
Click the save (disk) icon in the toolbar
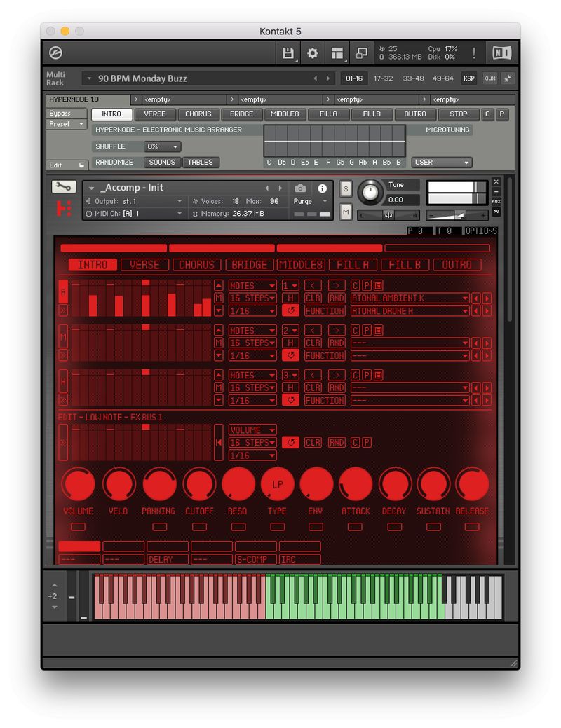288,53
